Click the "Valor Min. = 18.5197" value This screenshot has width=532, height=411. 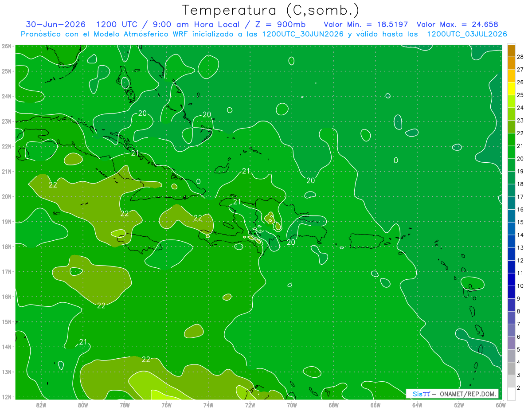366,24
